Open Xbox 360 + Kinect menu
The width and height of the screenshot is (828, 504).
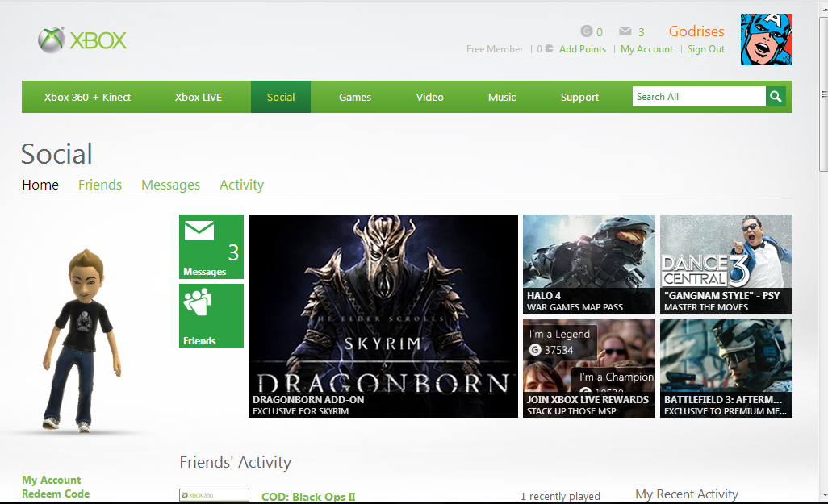(x=87, y=97)
